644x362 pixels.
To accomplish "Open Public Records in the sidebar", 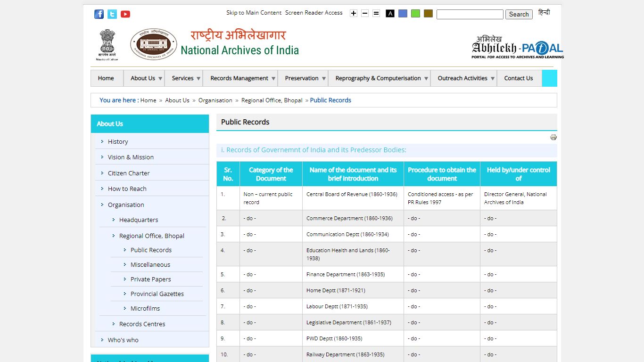I will coord(151,250).
